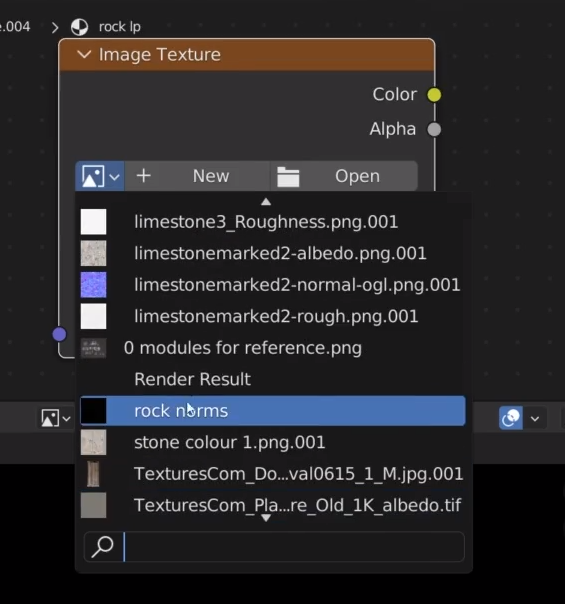Click the viewport shading material preview icon

point(511,418)
